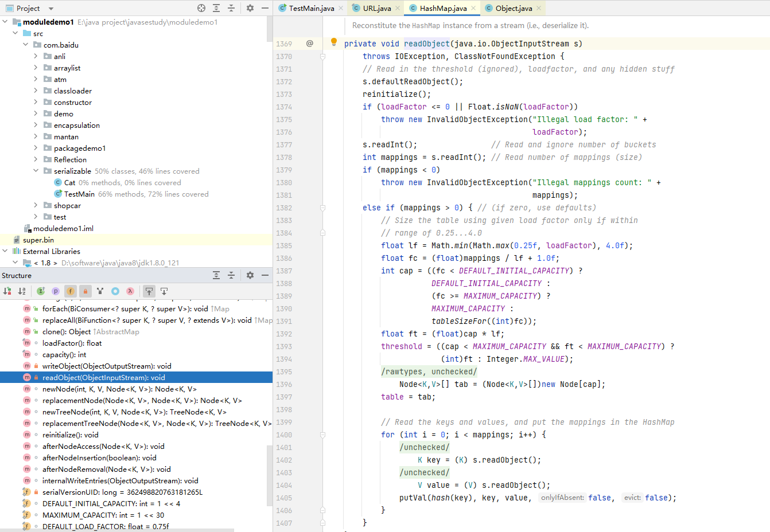Click the Project panel vertical scrollbar
The height and width of the screenshot is (532, 770).
click(x=270, y=29)
